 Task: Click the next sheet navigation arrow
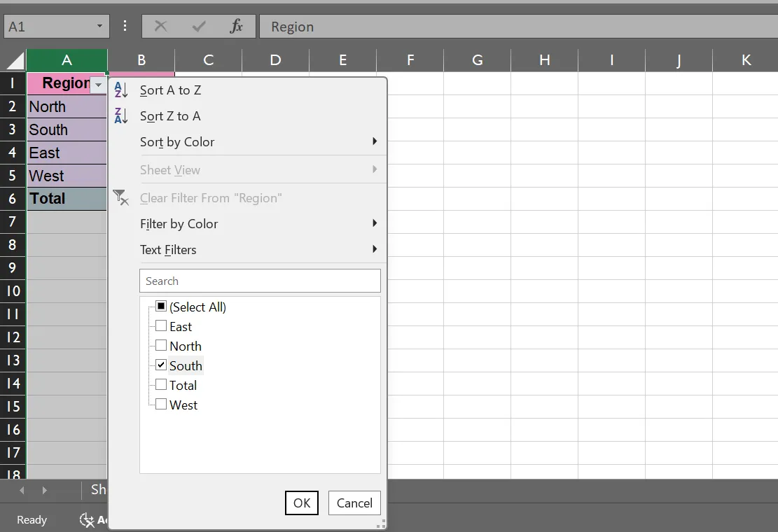point(45,491)
